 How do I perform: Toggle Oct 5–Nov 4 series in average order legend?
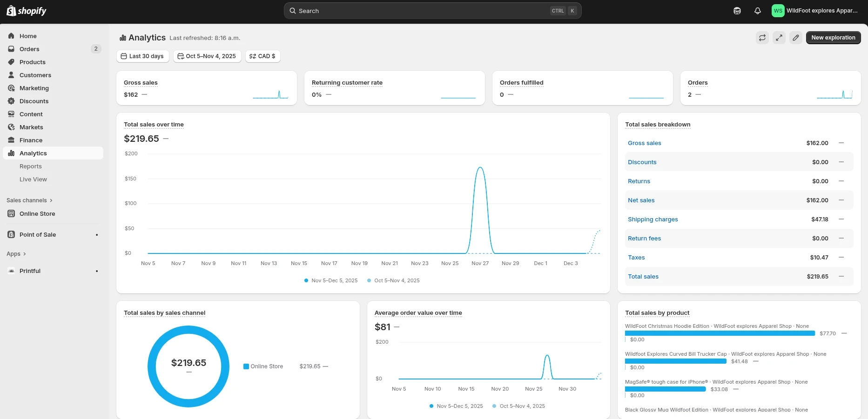pos(519,406)
